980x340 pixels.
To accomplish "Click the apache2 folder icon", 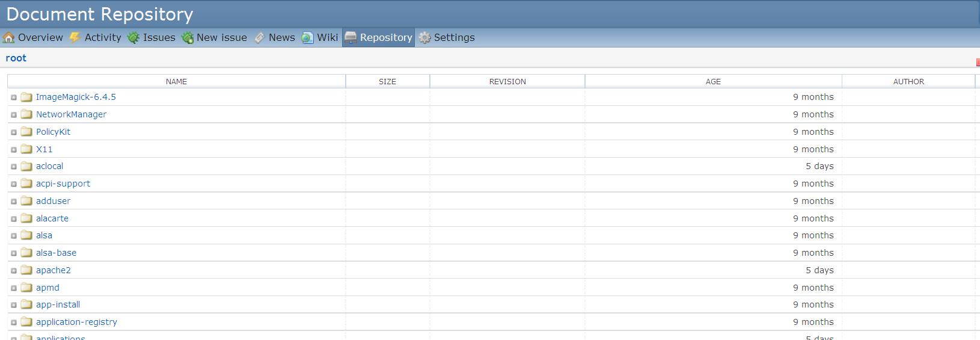I will (26, 270).
